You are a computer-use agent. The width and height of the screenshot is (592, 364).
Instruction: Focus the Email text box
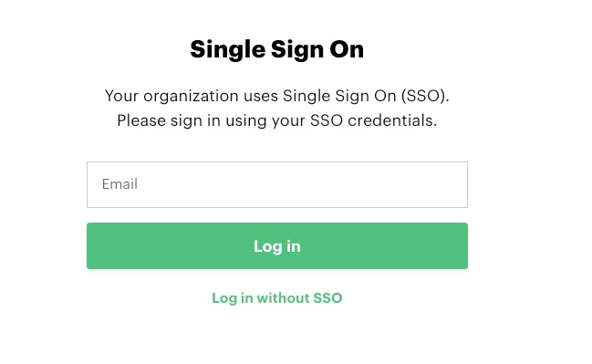pos(277,184)
